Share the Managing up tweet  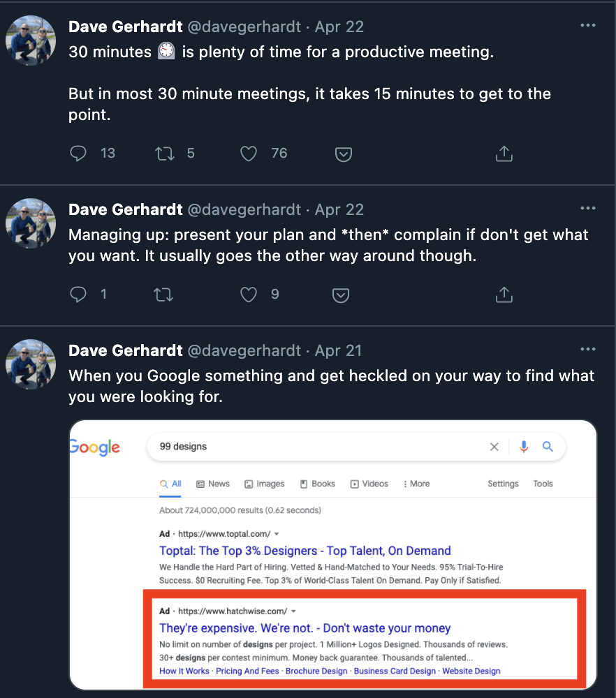pos(504,295)
